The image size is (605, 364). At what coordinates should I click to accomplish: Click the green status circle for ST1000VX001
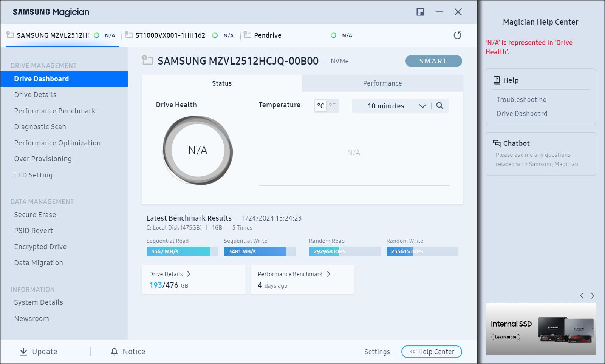tap(215, 35)
